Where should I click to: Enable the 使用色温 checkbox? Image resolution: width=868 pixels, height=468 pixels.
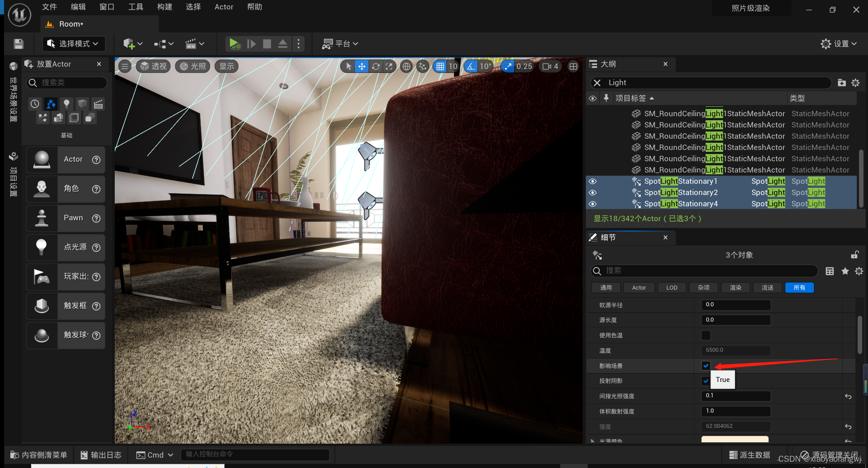[x=706, y=335]
